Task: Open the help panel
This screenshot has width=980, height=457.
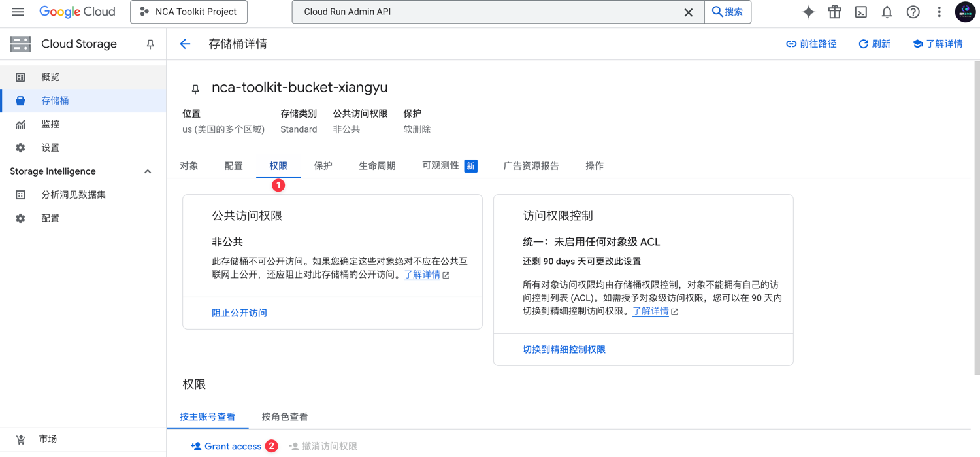Action: 913,11
